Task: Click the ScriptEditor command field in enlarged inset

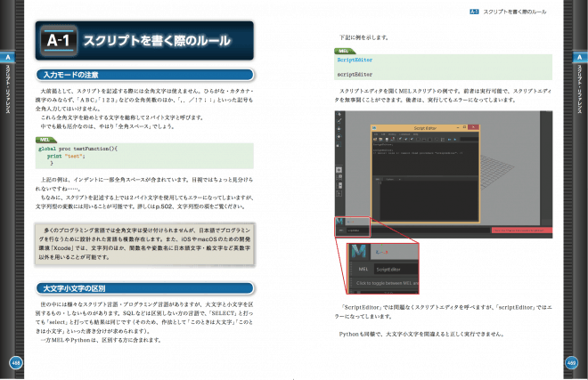Action: (396, 269)
